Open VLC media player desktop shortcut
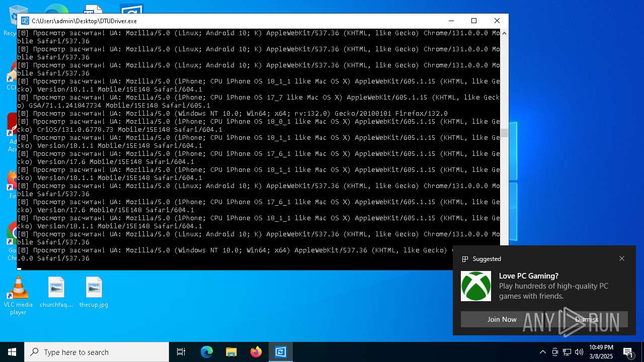 click(x=18, y=296)
